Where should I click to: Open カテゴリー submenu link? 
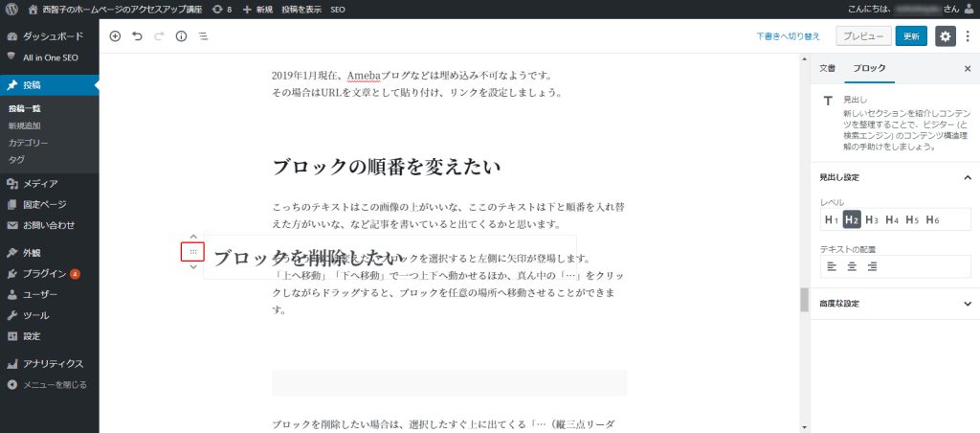pyautogui.click(x=28, y=143)
